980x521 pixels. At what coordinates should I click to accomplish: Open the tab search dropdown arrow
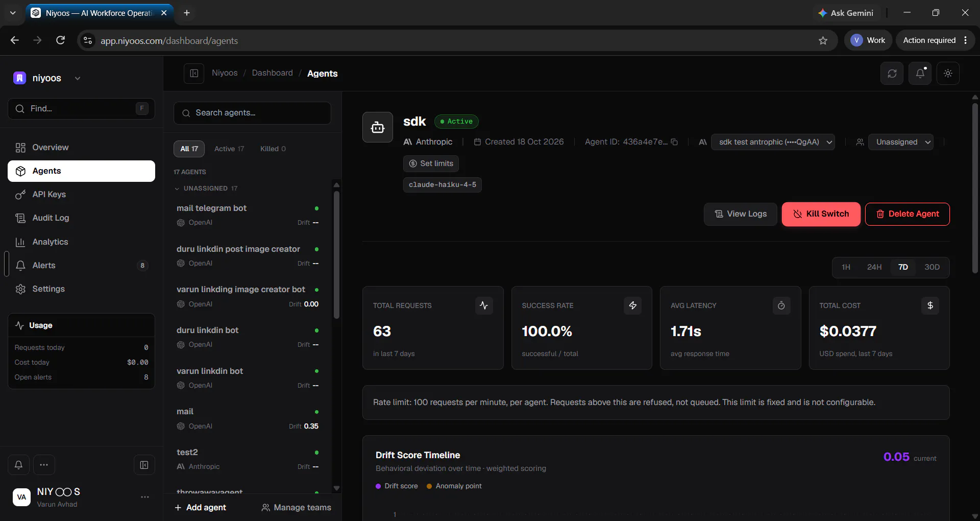click(x=13, y=13)
